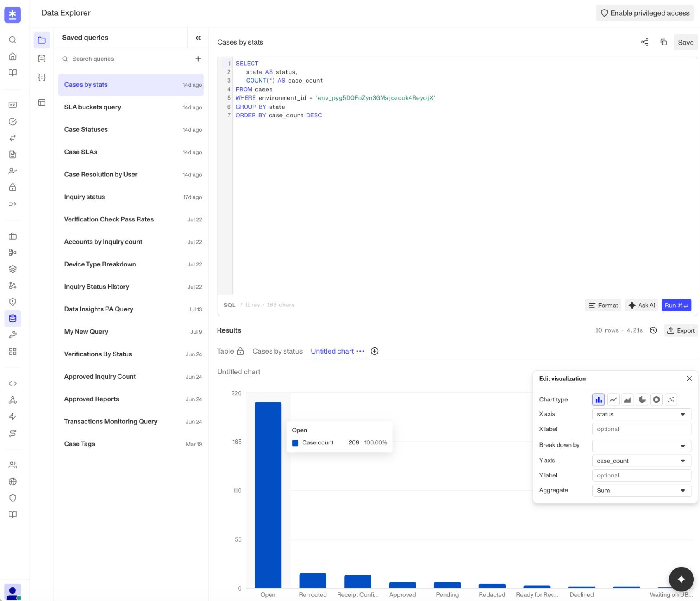The image size is (700, 601).
Task: Open the curly braces variables icon
Action: 42,77
